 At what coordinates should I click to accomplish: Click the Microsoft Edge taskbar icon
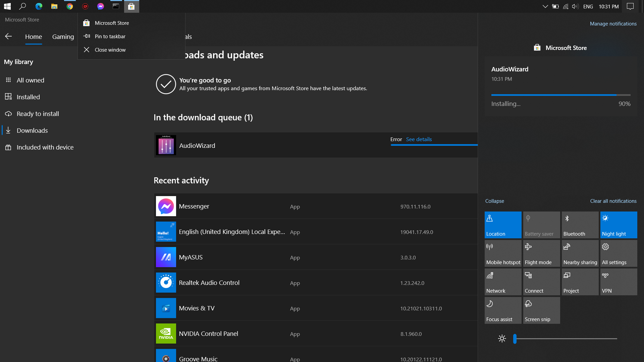39,6
